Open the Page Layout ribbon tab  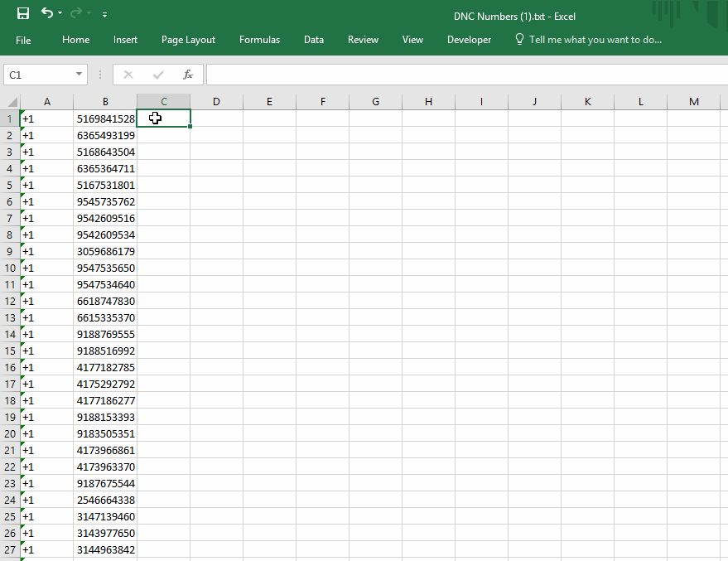pyautogui.click(x=188, y=40)
